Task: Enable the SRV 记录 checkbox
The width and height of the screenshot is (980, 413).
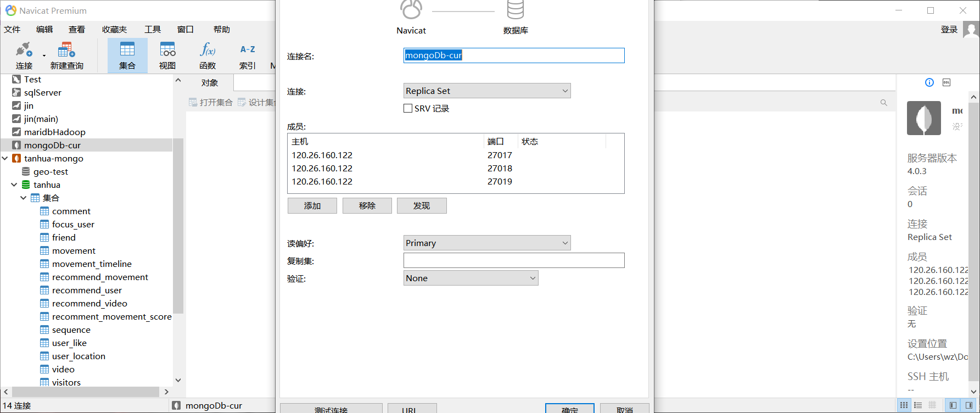Action: tap(408, 108)
